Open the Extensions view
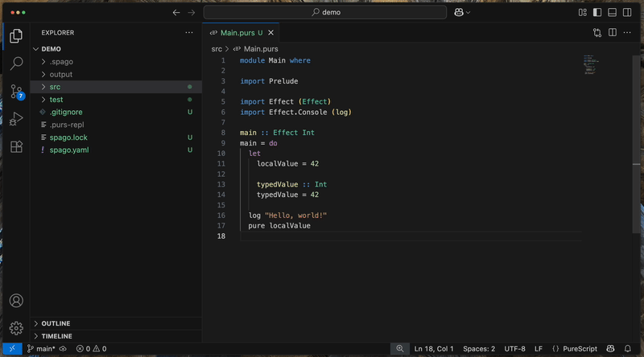Viewport: 644px width, 357px height. pos(16,146)
